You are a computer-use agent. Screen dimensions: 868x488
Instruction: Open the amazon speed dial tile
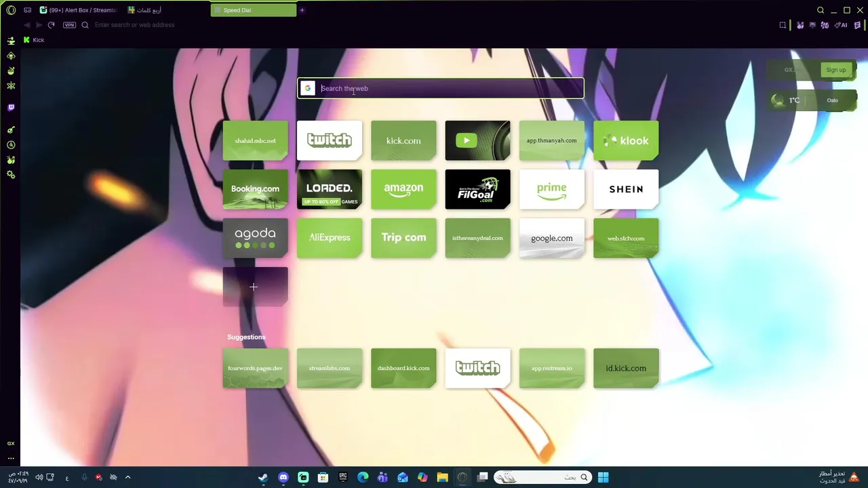[403, 189]
